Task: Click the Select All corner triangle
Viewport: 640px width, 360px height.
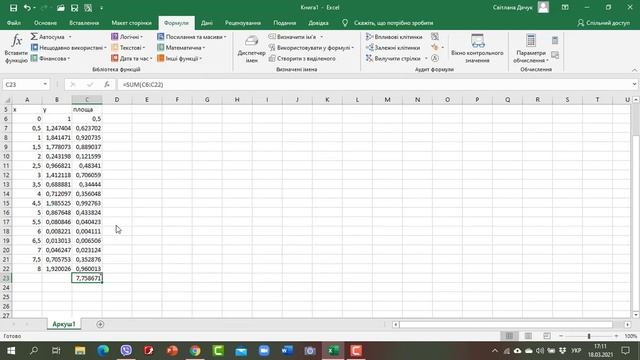Action: tap(7, 100)
